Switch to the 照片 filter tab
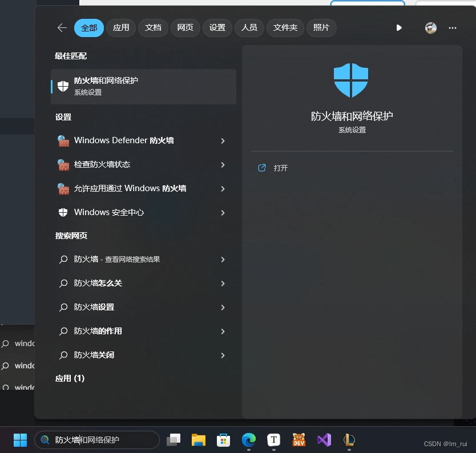476x453 pixels. 321,28
